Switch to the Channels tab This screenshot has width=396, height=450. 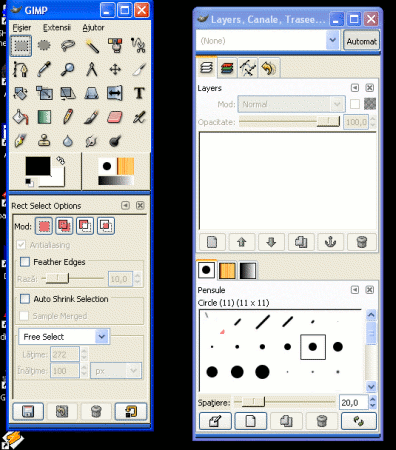(x=227, y=68)
